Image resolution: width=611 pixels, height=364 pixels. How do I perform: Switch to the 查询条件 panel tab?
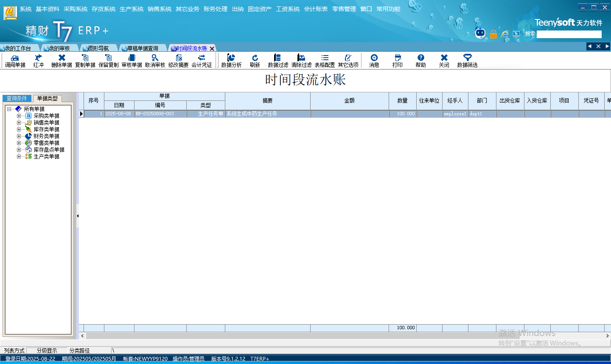(x=17, y=98)
